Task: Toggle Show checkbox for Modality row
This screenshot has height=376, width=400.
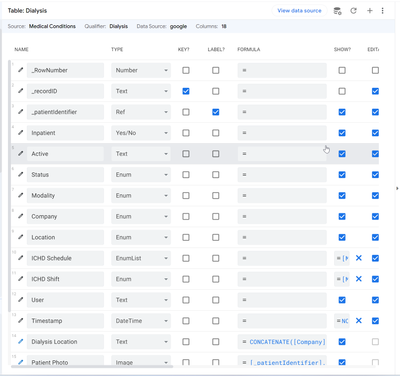Action: pyautogui.click(x=342, y=196)
